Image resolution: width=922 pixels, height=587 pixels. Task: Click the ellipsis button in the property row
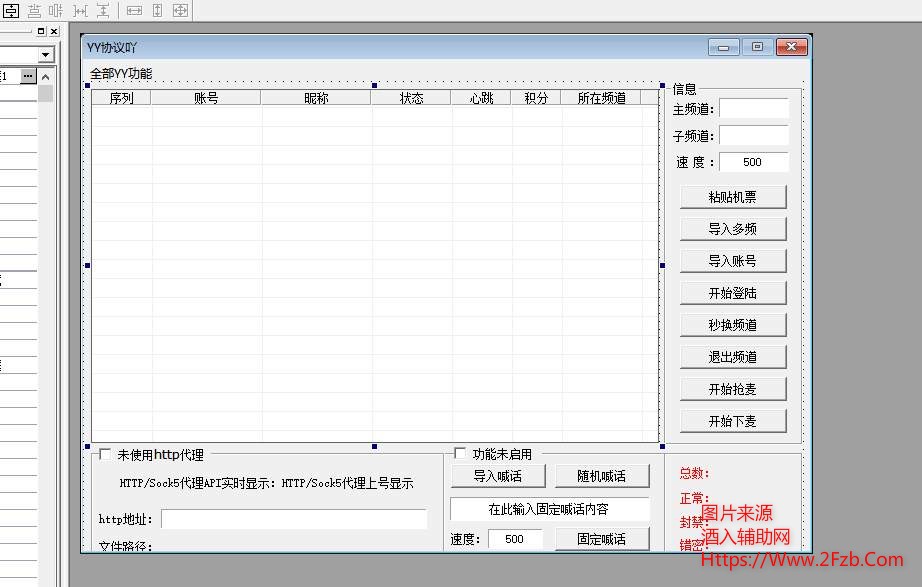[28, 76]
